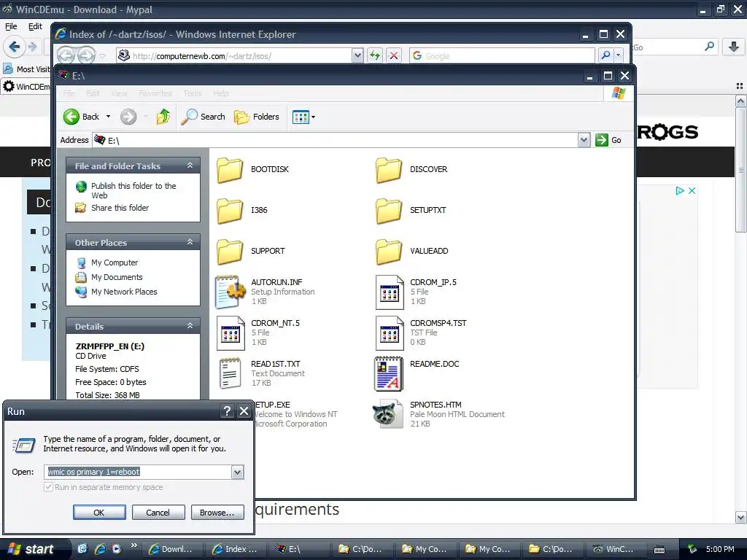The width and height of the screenshot is (747, 560).
Task: Switch to the Downl... taskbar button
Action: click(172, 549)
